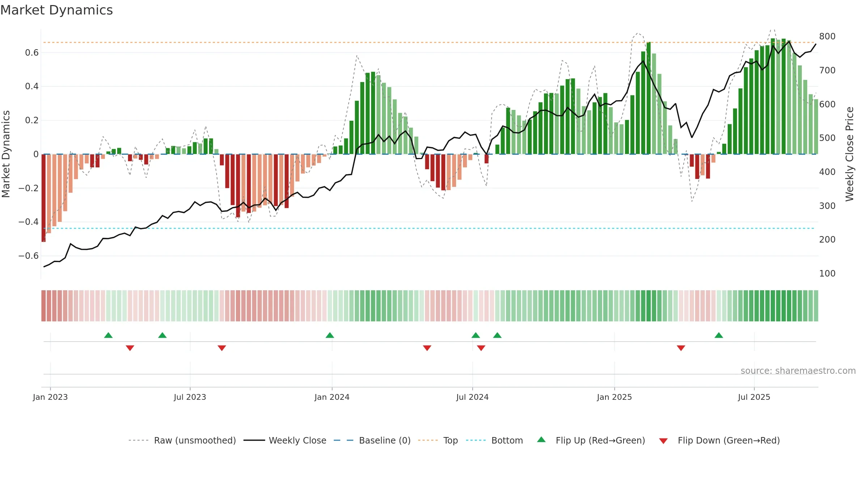Click the Weekly Close Price axis title
Image resolution: width=868 pixels, height=488 pixels.
pyautogui.click(x=850, y=154)
